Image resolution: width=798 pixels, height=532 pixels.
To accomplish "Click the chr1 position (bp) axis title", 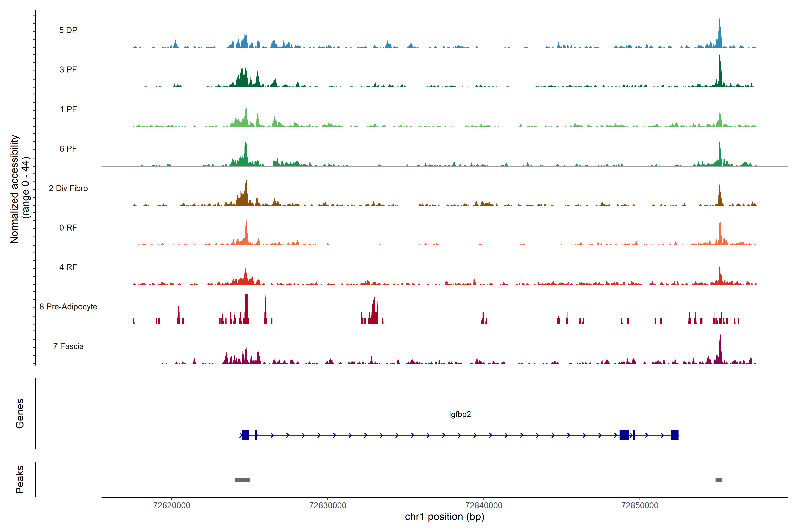I will click(444, 517).
